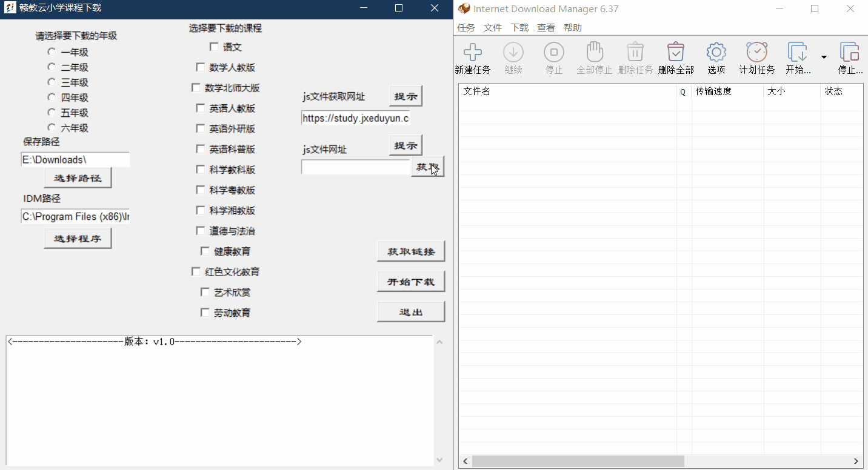The height and width of the screenshot is (470, 868).
Task: Expand the dropdown arrow beside the start queue icon
Action: (823, 56)
